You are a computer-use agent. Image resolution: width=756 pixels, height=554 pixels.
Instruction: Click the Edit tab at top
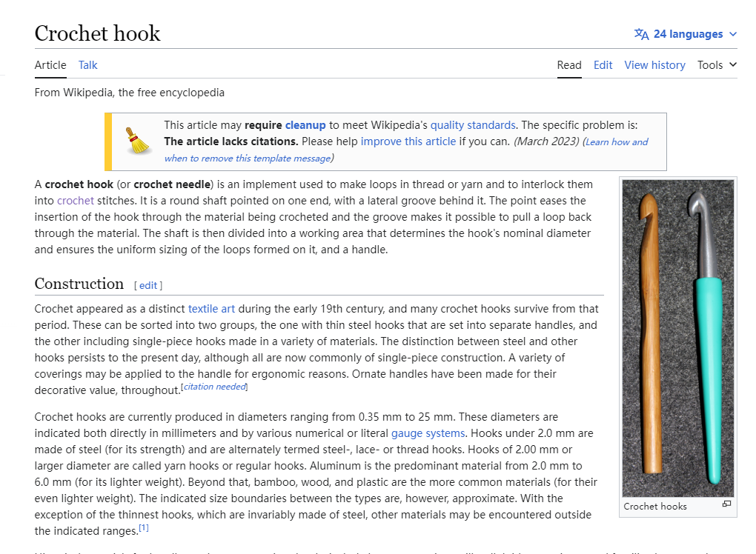point(603,65)
